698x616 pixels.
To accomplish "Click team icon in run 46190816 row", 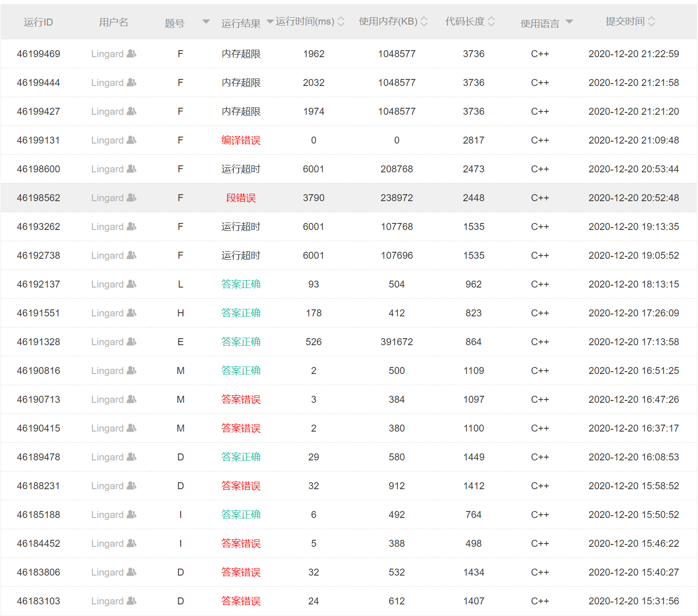I will click(131, 370).
